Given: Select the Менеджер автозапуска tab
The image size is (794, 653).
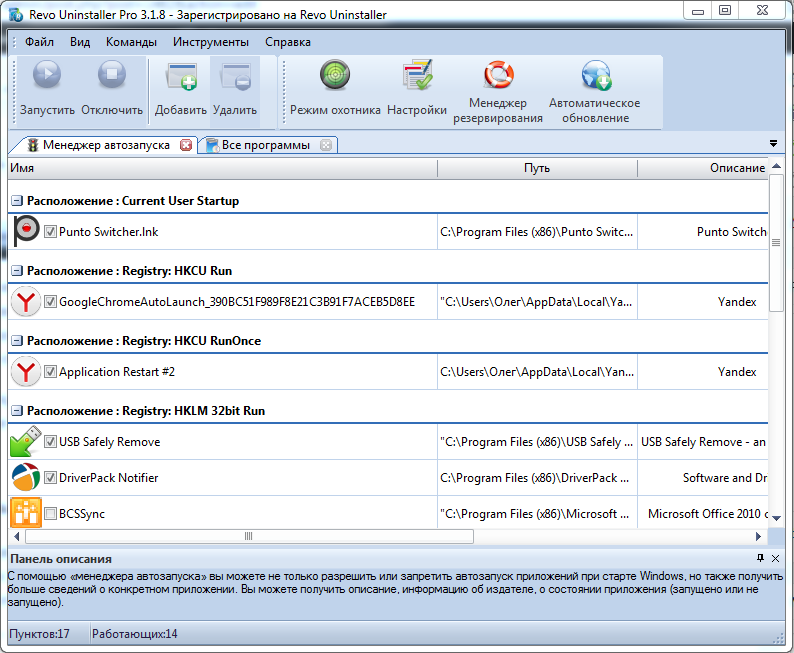Looking at the screenshot, I should pyautogui.click(x=106, y=145).
